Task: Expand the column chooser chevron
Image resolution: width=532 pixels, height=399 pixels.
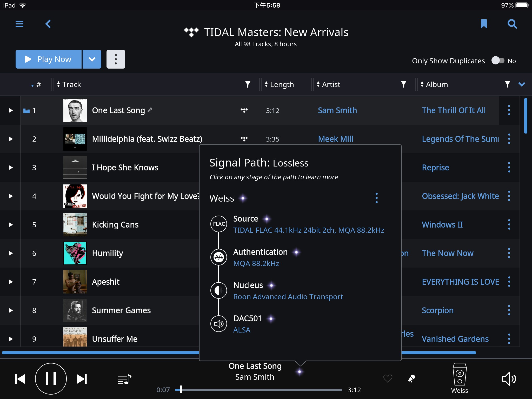Action: [522, 84]
